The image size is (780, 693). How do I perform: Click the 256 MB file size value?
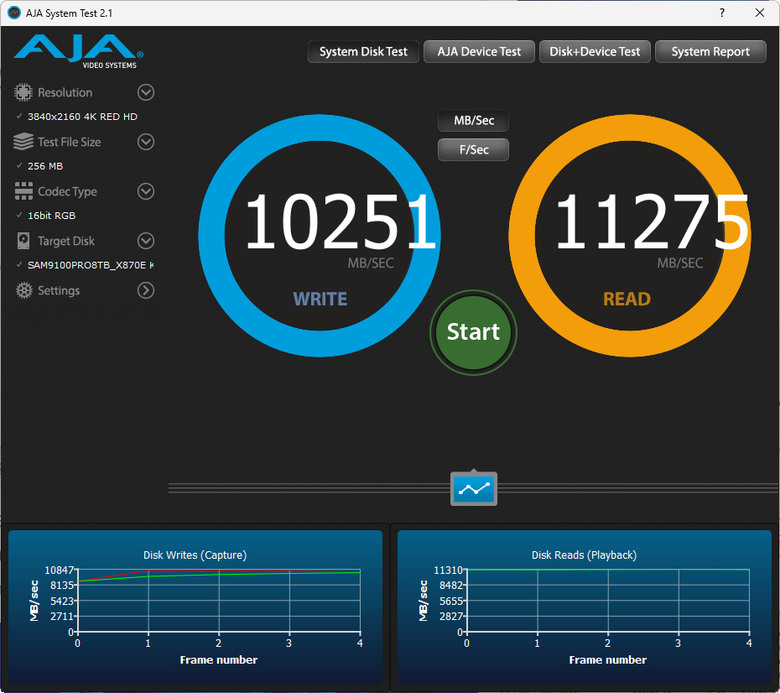pos(45,166)
